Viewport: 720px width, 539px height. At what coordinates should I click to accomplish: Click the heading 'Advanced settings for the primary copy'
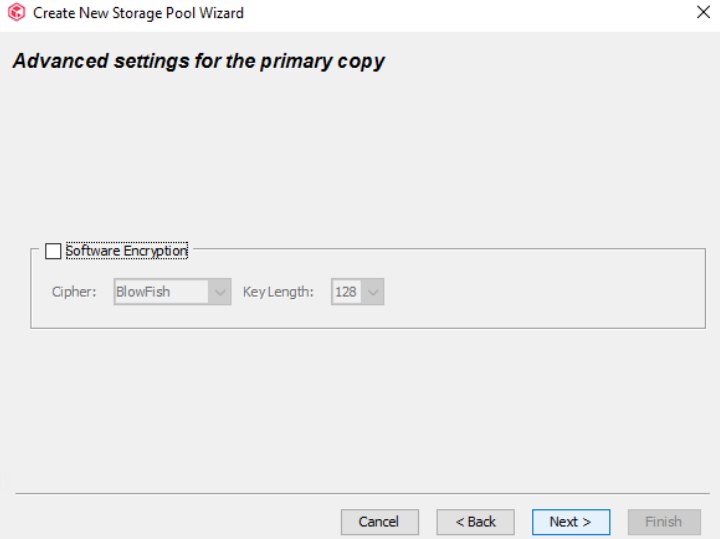point(198,61)
